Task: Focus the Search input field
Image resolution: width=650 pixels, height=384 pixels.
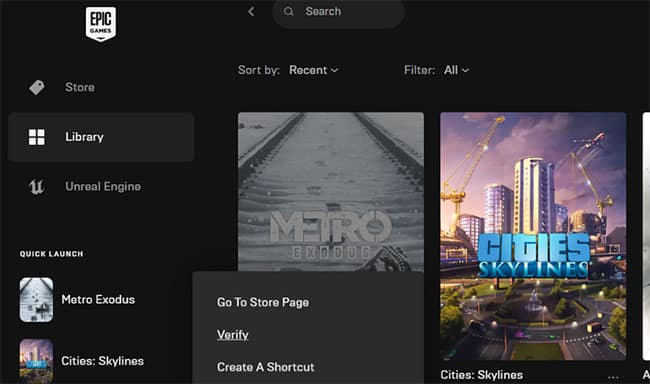Action: click(x=338, y=12)
